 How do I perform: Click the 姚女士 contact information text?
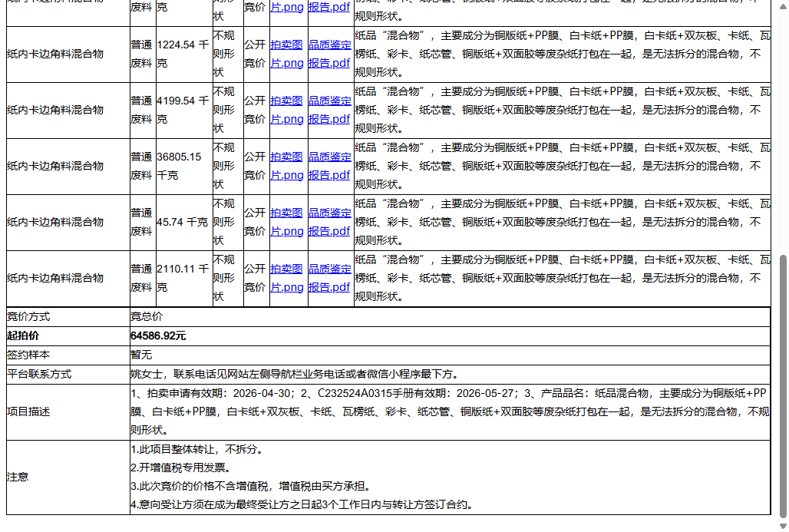pos(295,374)
